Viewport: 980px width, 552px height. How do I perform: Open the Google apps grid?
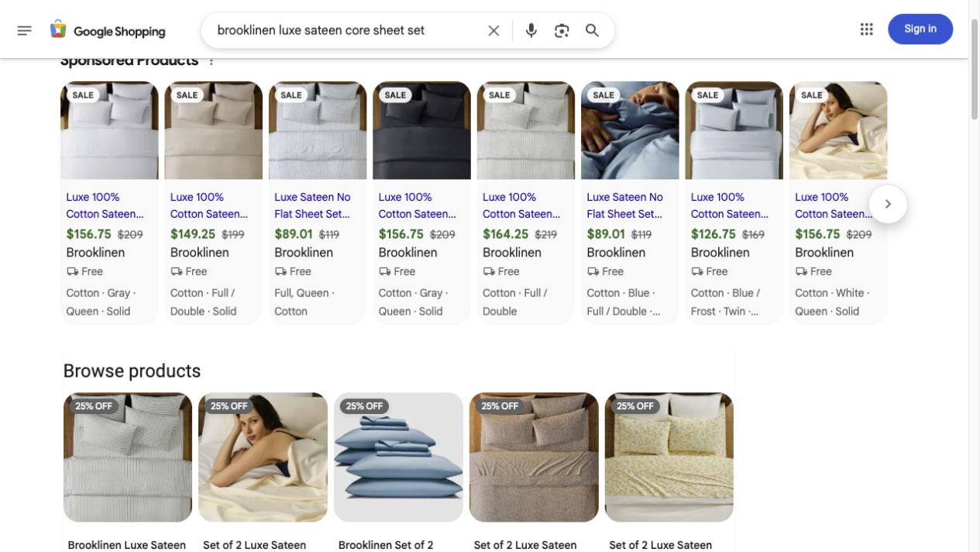click(x=866, y=29)
